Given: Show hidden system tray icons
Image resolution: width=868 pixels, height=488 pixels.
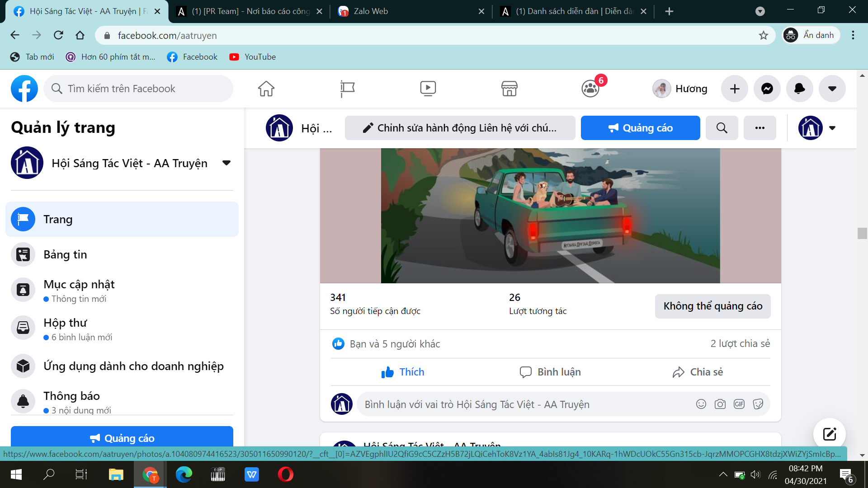Looking at the screenshot, I should click(x=723, y=474).
